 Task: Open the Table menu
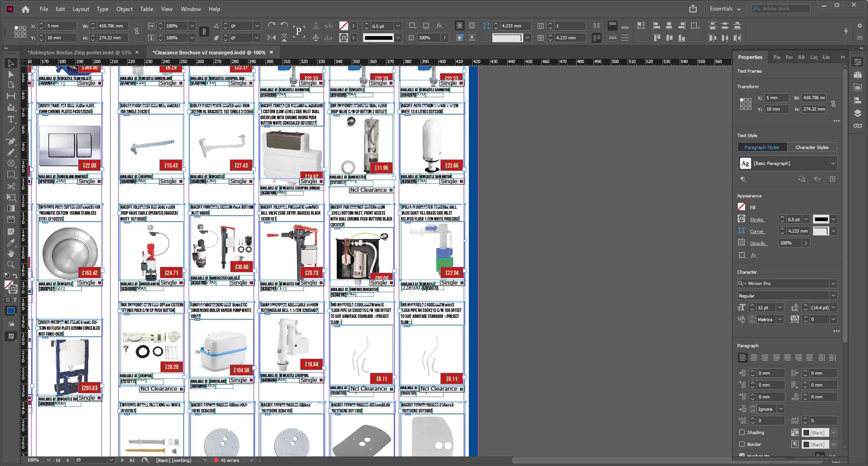(147, 9)
